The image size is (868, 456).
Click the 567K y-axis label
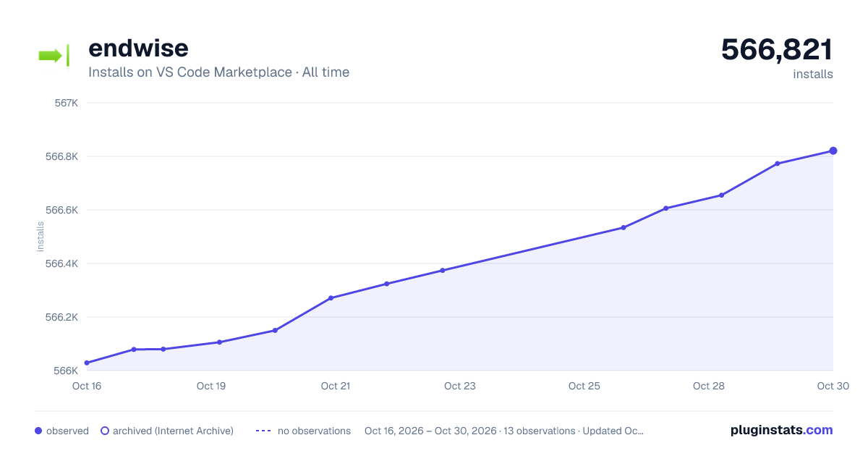67,103
